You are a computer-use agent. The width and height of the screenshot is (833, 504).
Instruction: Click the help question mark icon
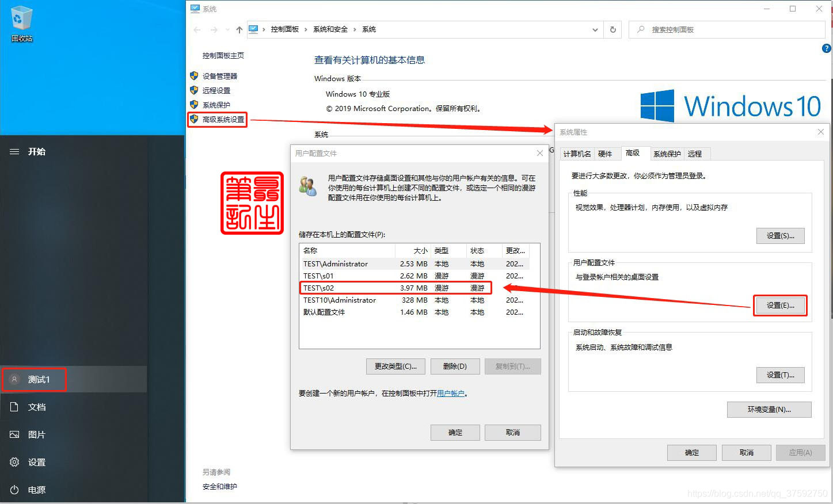(x=826, y=48)
